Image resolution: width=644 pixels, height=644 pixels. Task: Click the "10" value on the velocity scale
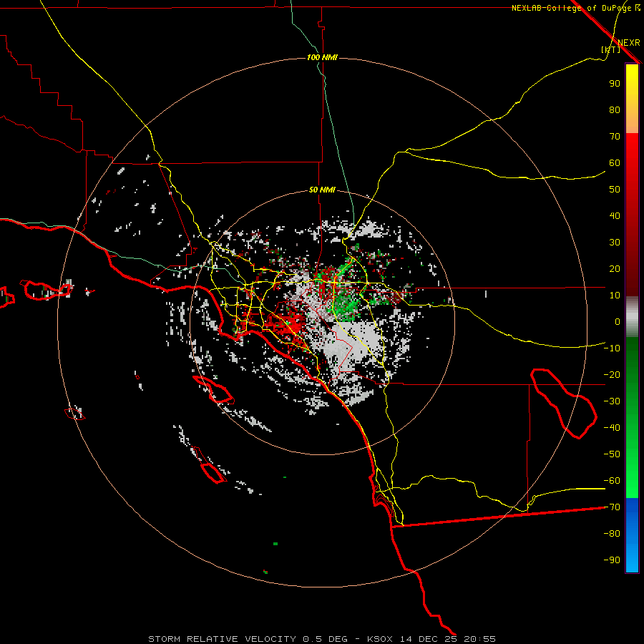coord(615,296)
